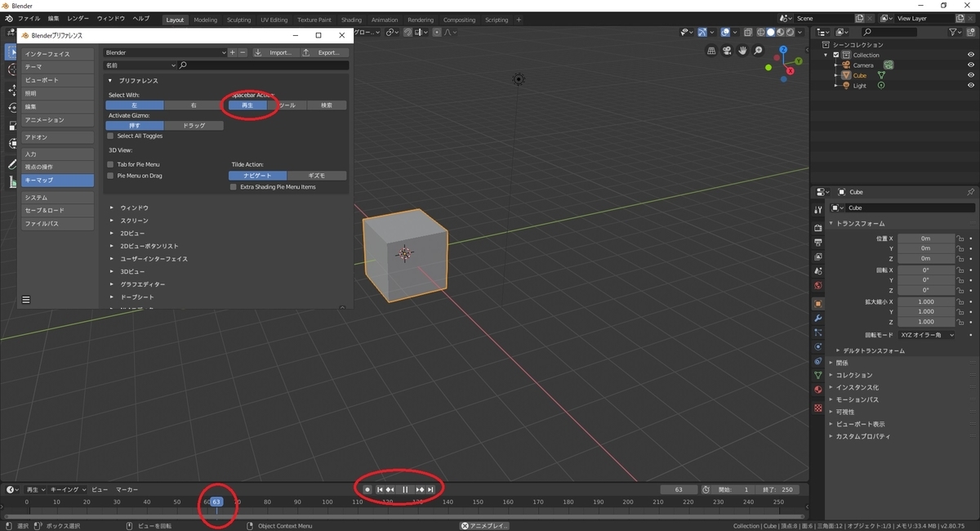Open outliner filter dropdown

pyautogui.click(x=955, y=32)
